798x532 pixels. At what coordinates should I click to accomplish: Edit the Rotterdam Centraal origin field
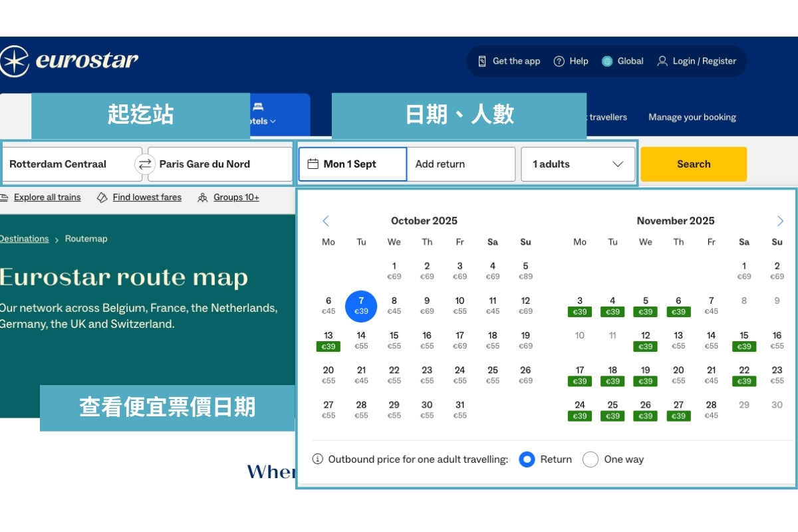pos(71,164)
